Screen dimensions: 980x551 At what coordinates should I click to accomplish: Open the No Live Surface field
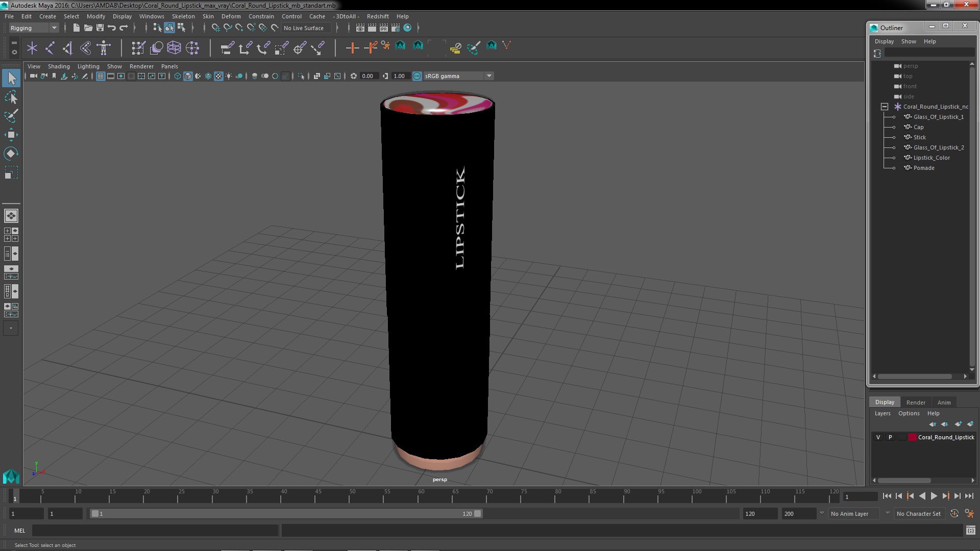306,28
